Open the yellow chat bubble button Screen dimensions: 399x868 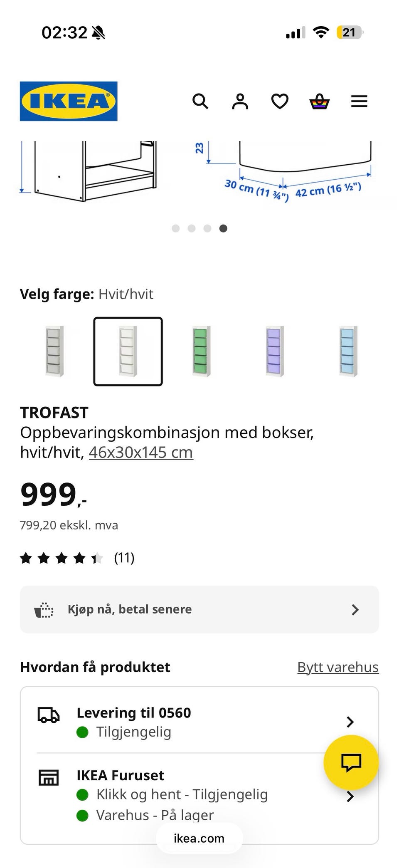351,762
